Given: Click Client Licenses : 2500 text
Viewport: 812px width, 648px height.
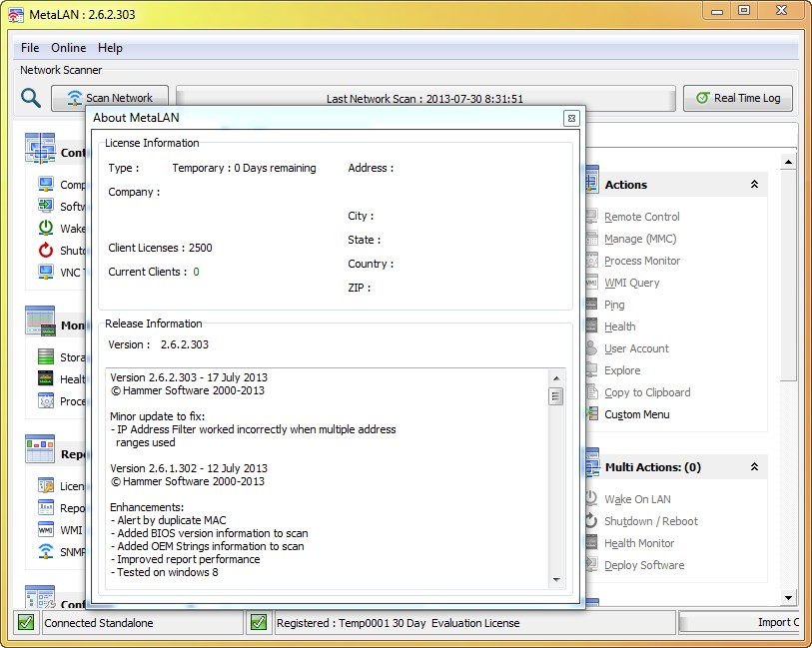Looking at the screenshot, I should click(x=160, y=248).
